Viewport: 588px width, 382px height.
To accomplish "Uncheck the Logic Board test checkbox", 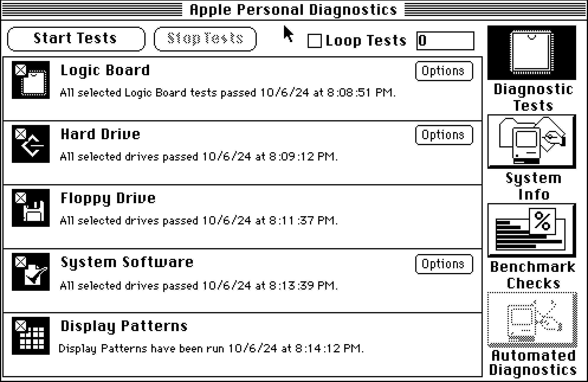I will point(21,70).
